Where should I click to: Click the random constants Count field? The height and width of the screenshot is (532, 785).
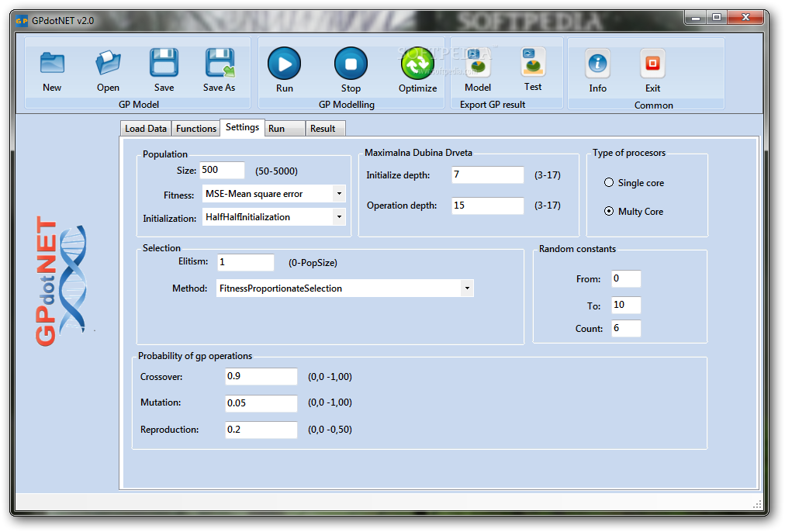(x=626, y=328)
